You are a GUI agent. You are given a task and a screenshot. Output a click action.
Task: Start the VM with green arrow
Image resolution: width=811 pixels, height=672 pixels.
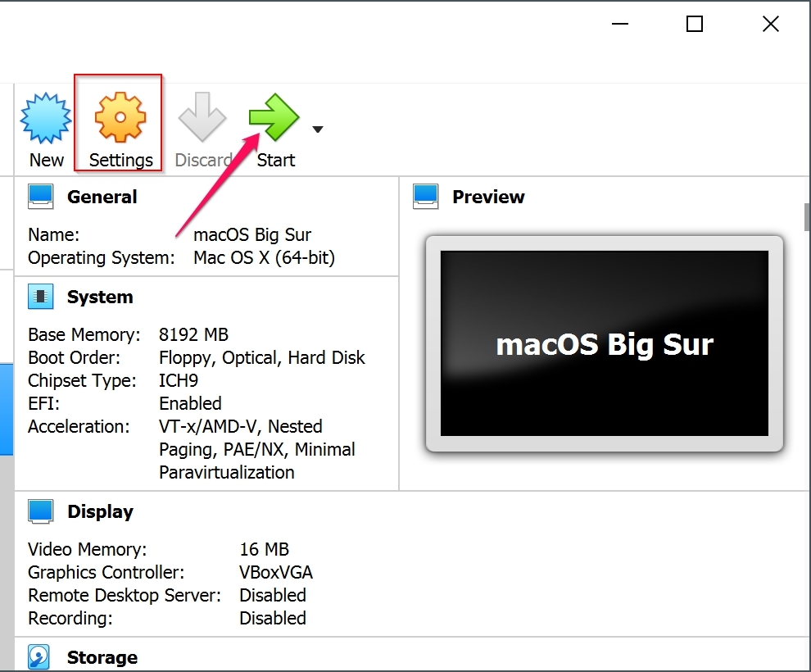point(274,117)
